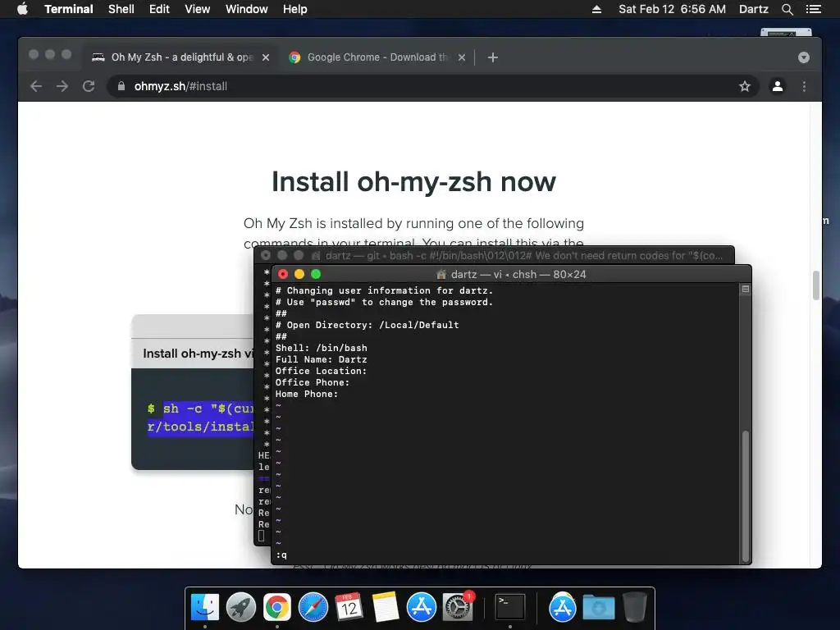
Task: Open Google Chrome from the Dock
Action: click(277, 607)
